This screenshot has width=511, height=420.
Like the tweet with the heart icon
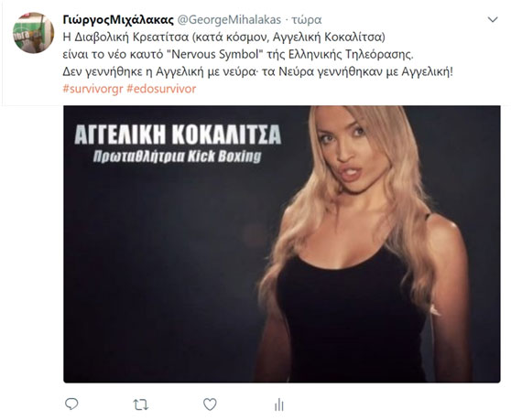click(x=210, y=404)
